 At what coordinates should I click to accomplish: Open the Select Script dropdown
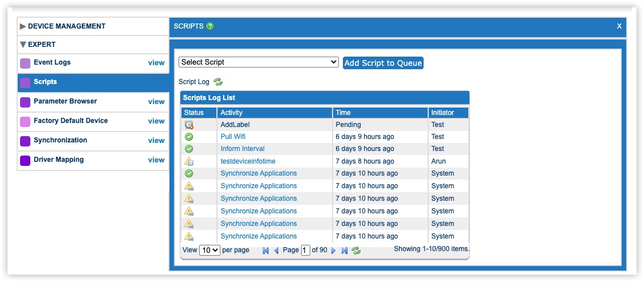tap(259, 62)
